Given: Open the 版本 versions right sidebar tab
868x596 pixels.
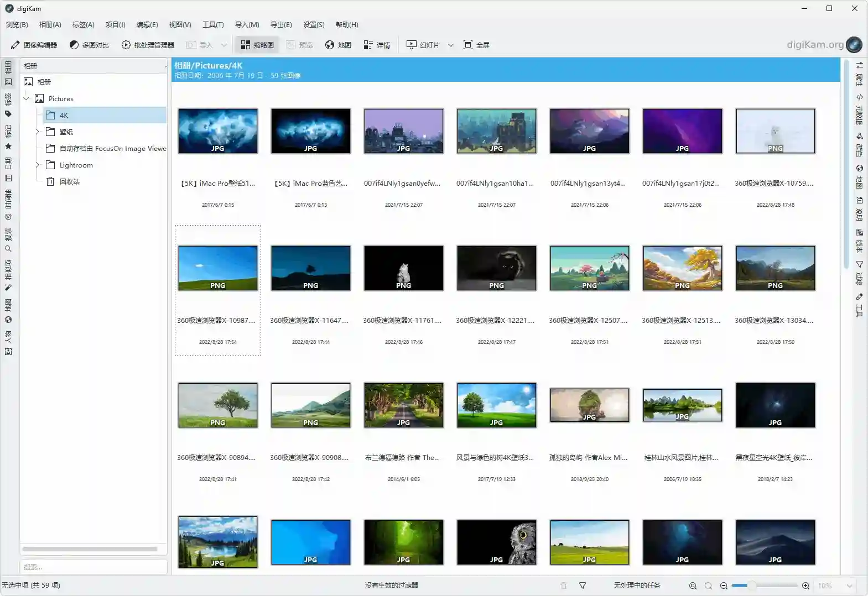Looking at the screenshot, I should (859, 241).
